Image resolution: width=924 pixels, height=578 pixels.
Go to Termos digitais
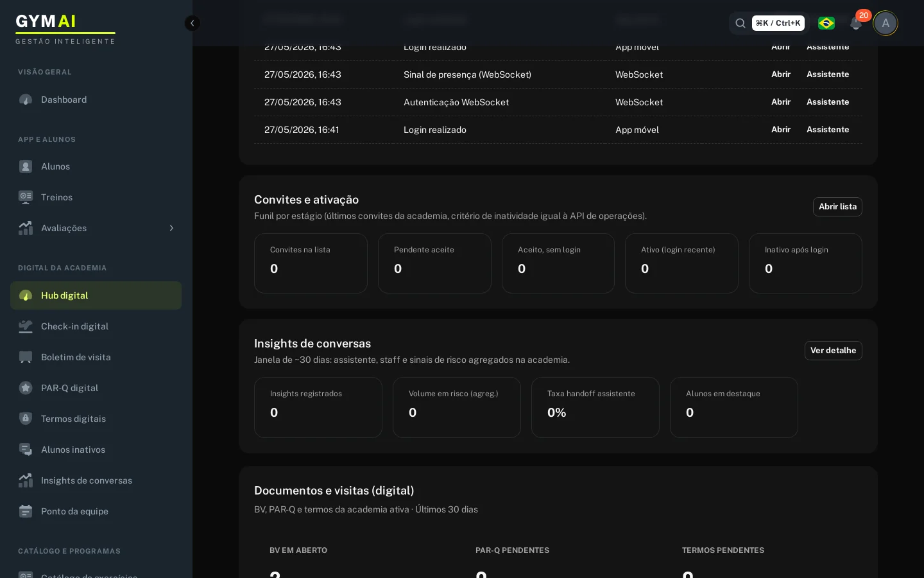(96, 419)
